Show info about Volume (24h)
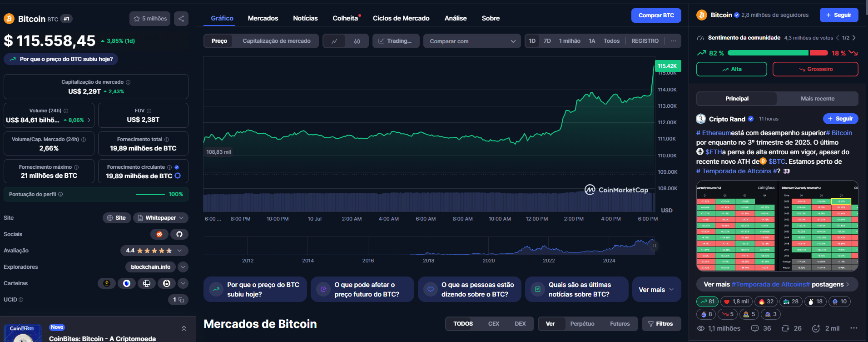This screenshot has width=868, height=342. (66, 111)
